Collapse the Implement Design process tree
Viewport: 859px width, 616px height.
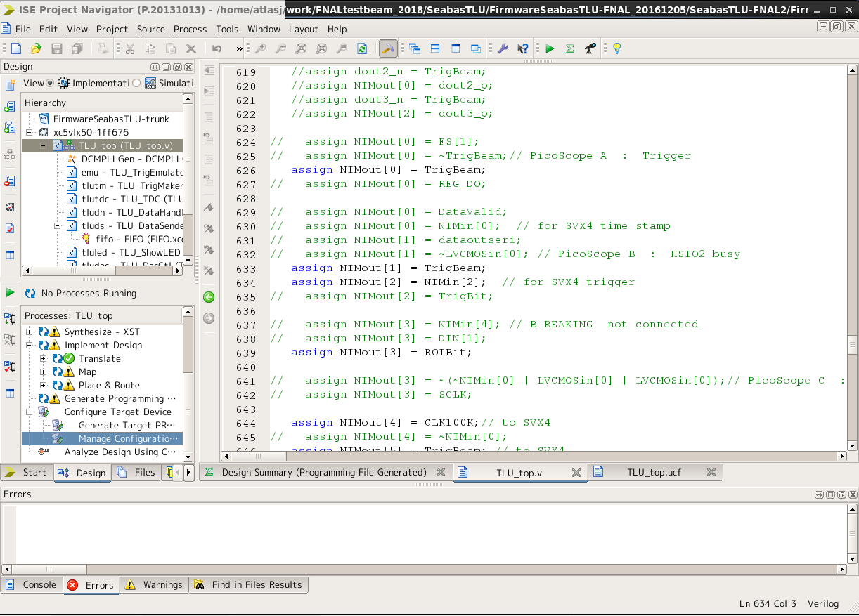click(30, 346)
